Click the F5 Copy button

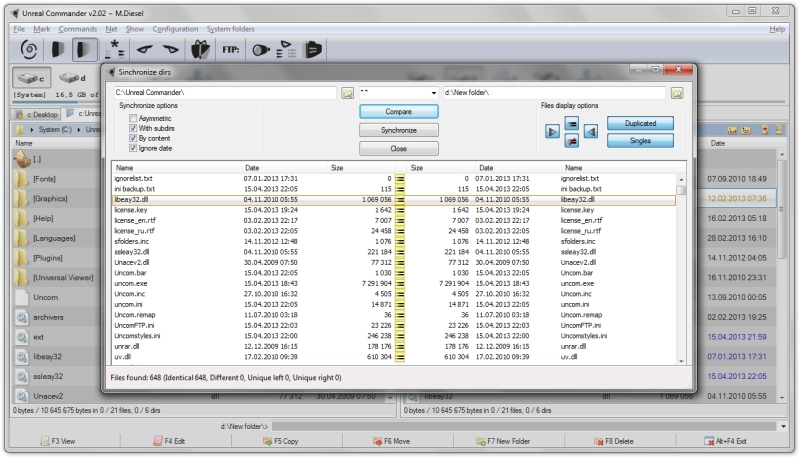click(x=281, y=441)
